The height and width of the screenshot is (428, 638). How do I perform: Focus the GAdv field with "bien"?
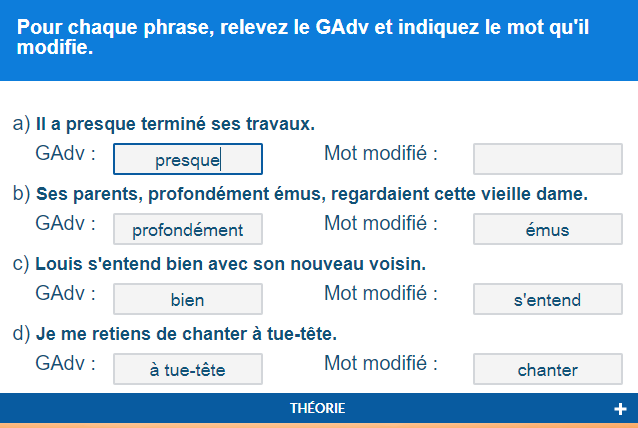[188, 299]
